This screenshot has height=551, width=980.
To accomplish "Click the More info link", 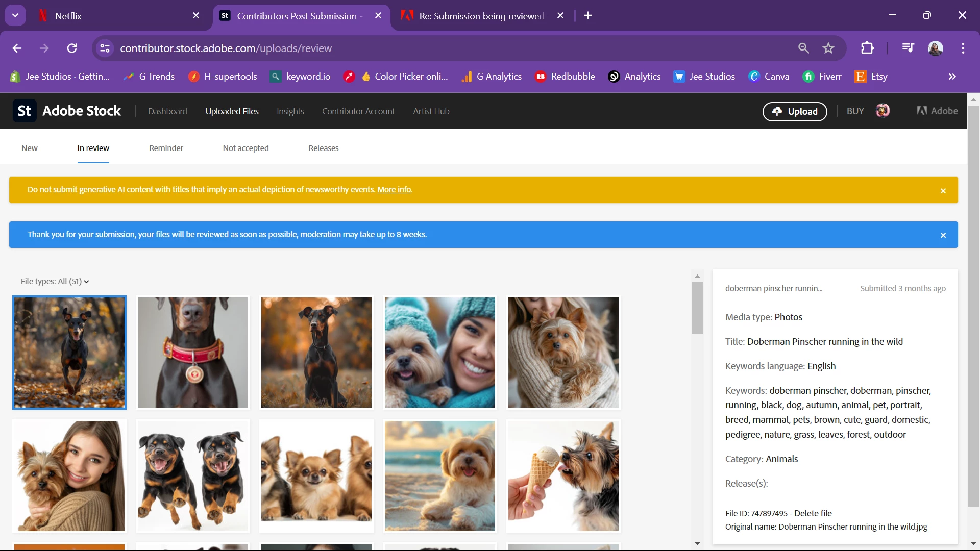I will [x=394, y=190].
